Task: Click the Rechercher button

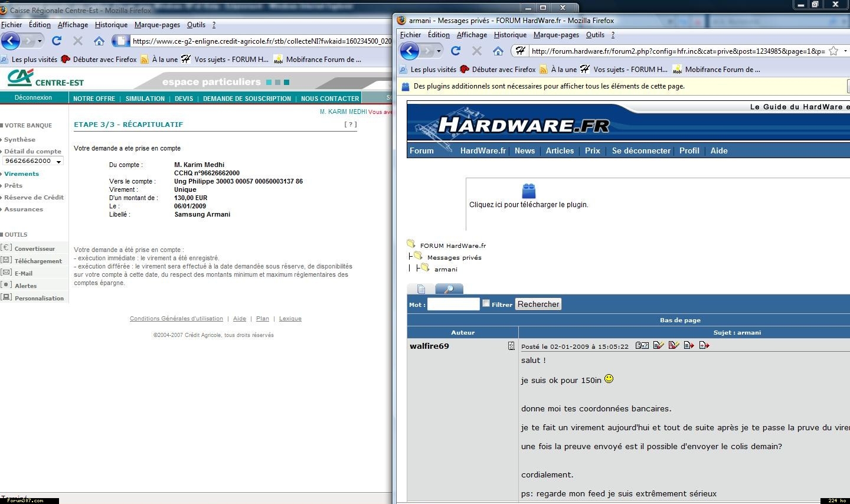Action: (538, 304)
